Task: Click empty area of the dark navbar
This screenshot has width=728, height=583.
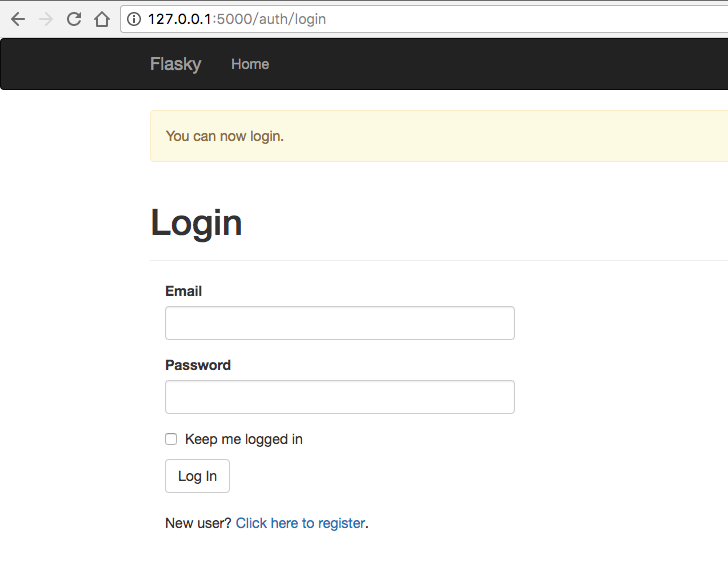Action: 500,64
